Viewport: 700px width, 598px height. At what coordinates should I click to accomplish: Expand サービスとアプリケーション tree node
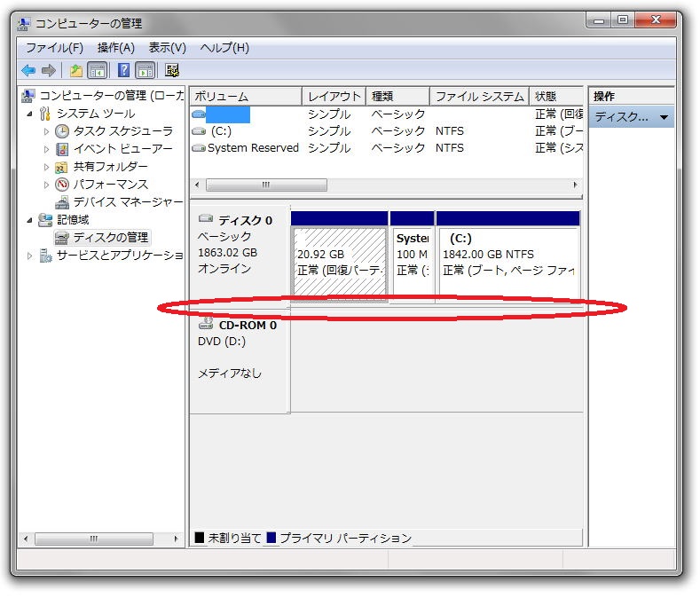click(x=29, y=256)
